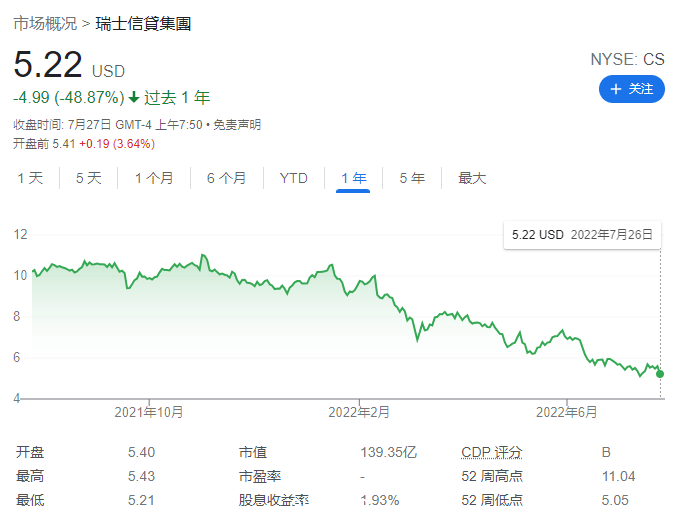
Task: Click the 市盈率 label
Action: point(259,476)
